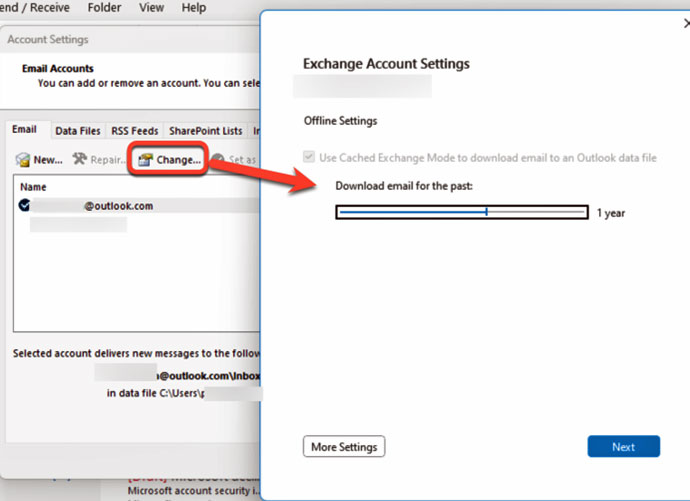Screen dimensions: 690x501
Task: Switch to the Email tab
Action: click(24, 131)
